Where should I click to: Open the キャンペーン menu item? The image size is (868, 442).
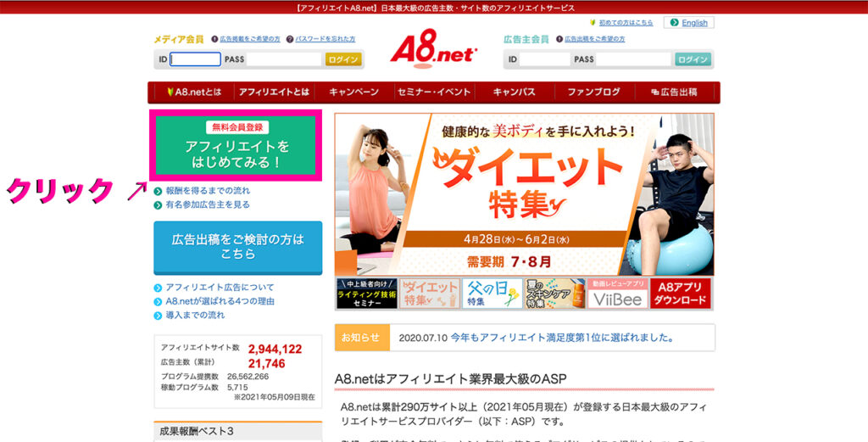click(x=353, y=92)
